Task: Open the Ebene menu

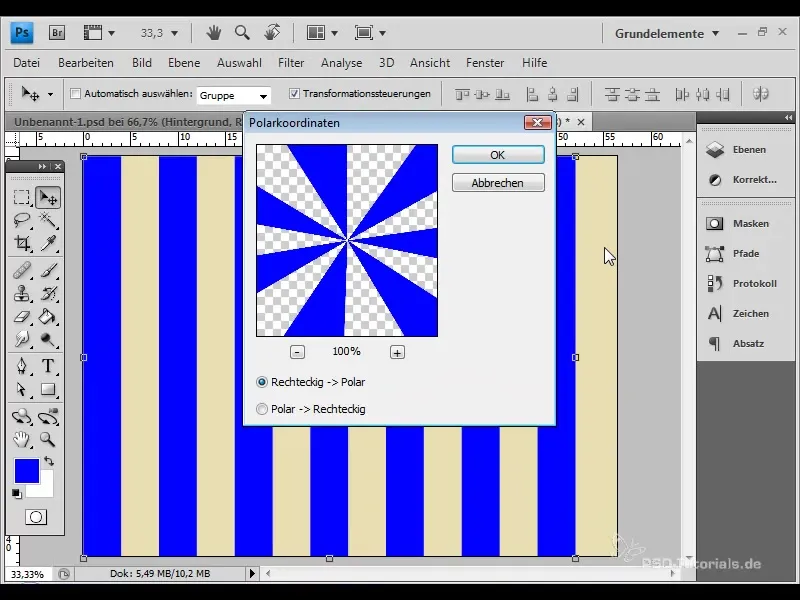Action: (x=184, y=63)
